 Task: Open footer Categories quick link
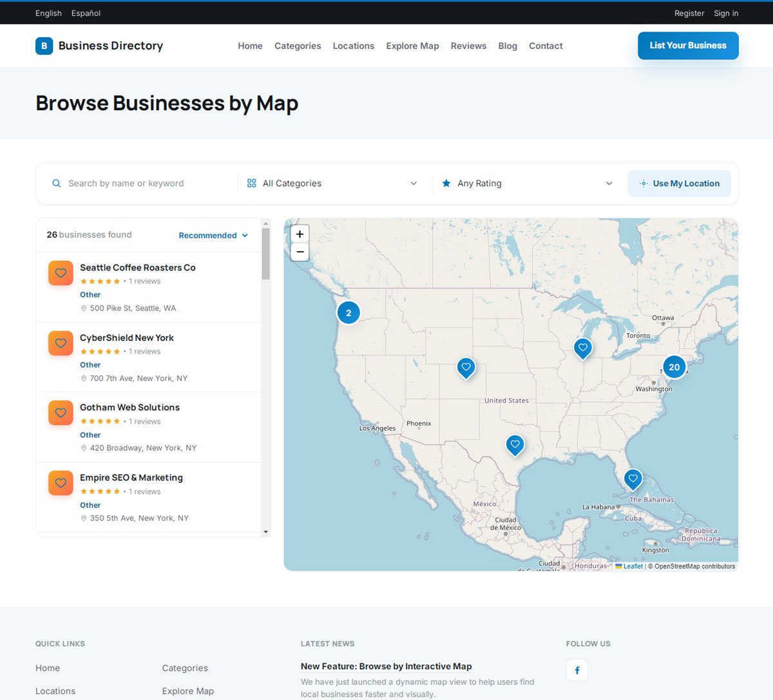[x=185, y=668]
